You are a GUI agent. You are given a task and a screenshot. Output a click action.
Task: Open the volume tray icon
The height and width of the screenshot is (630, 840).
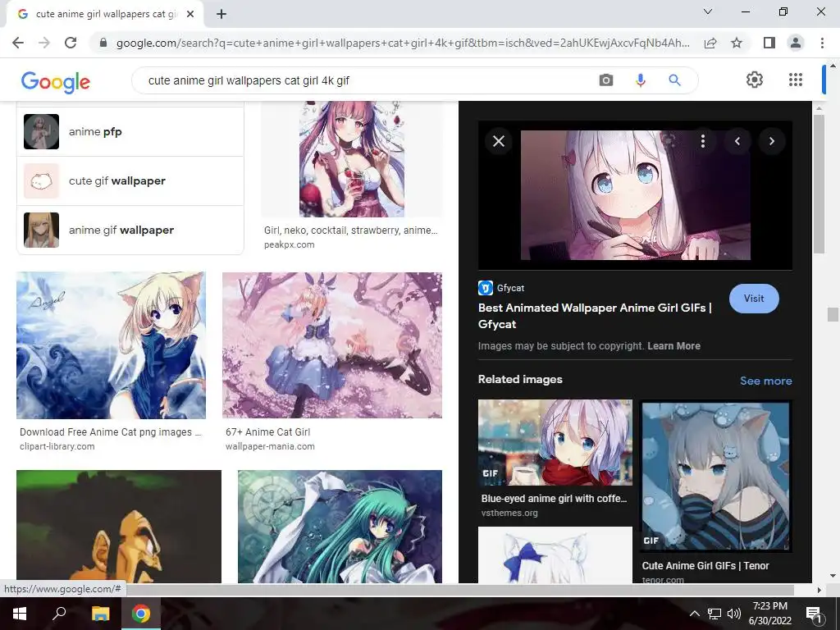[x=734, y=614]
